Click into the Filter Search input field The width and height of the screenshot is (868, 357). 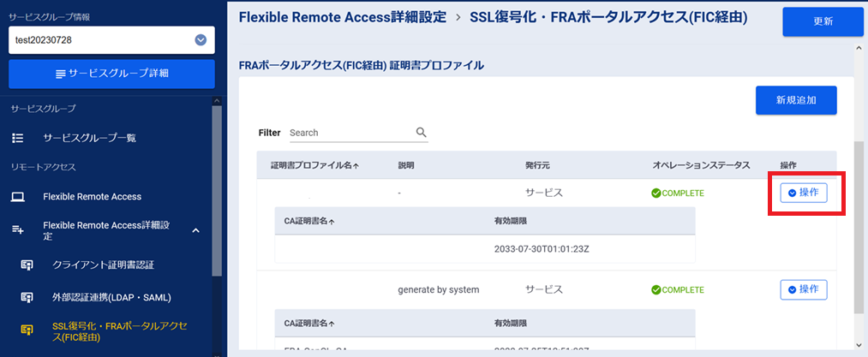tap(350, 133)
